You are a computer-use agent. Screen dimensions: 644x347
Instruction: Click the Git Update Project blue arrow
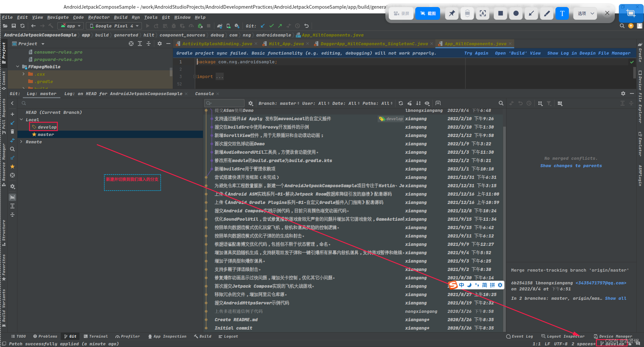[263, 26]
